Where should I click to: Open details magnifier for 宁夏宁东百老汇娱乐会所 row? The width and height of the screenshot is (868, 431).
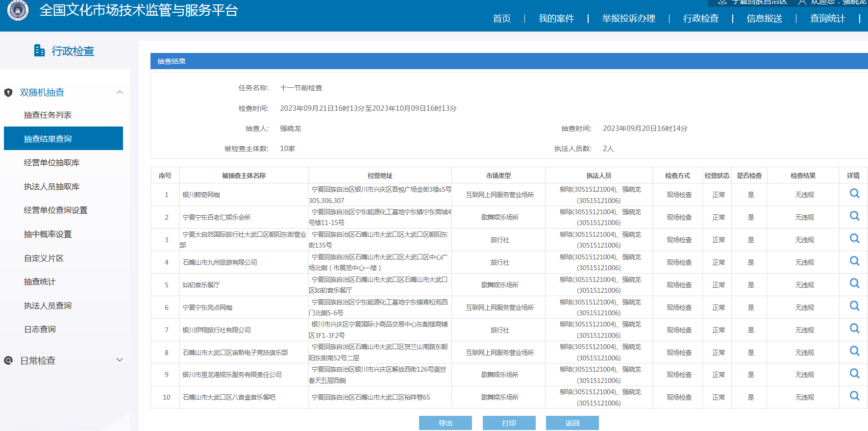point(854,216)
